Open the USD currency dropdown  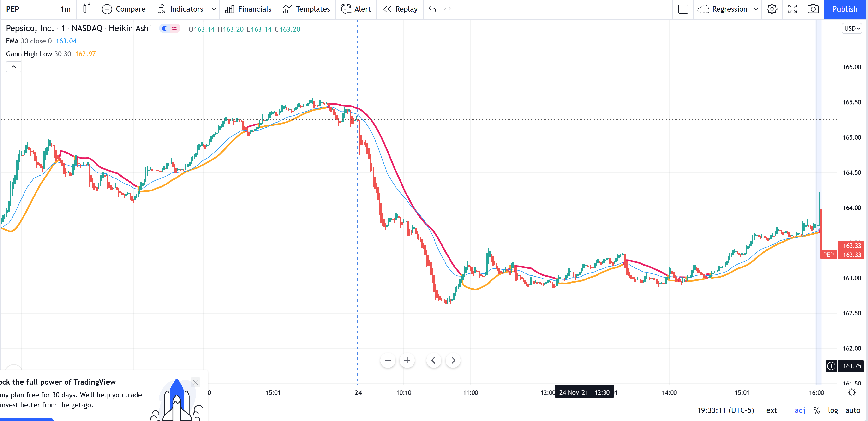(x=852, y=29)
